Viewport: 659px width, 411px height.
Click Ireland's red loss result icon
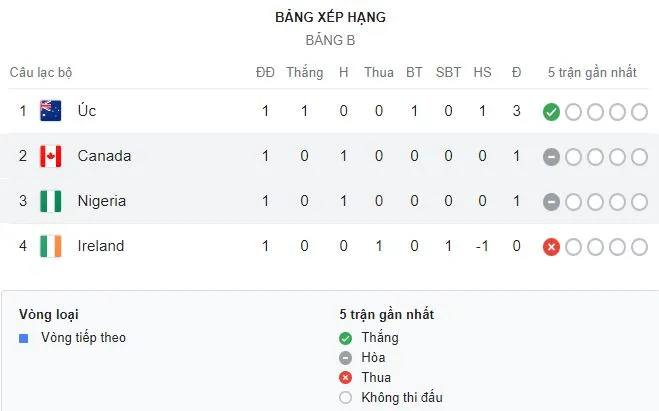[551, 247]
